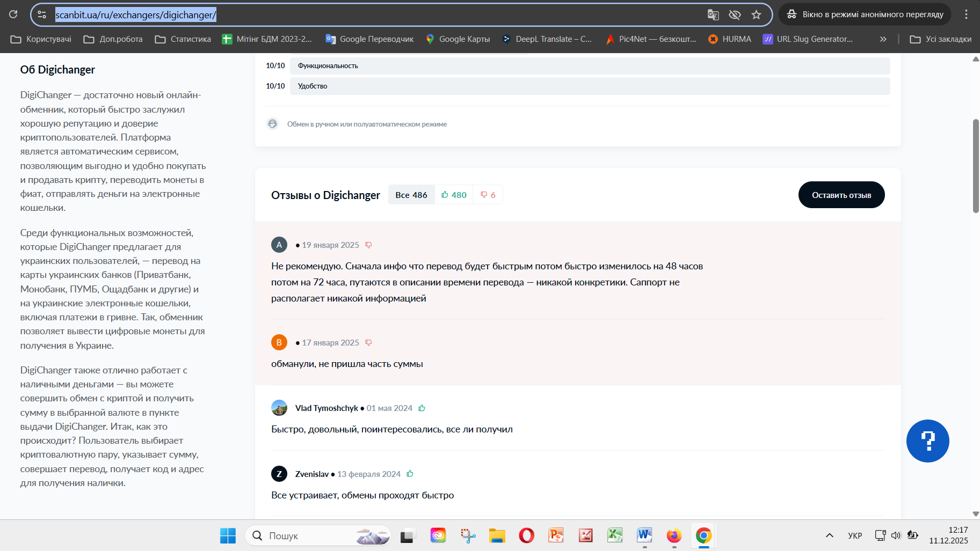Click the Отзывы о Digichanger heading
The image size is (980, 551).
(325, 195)
